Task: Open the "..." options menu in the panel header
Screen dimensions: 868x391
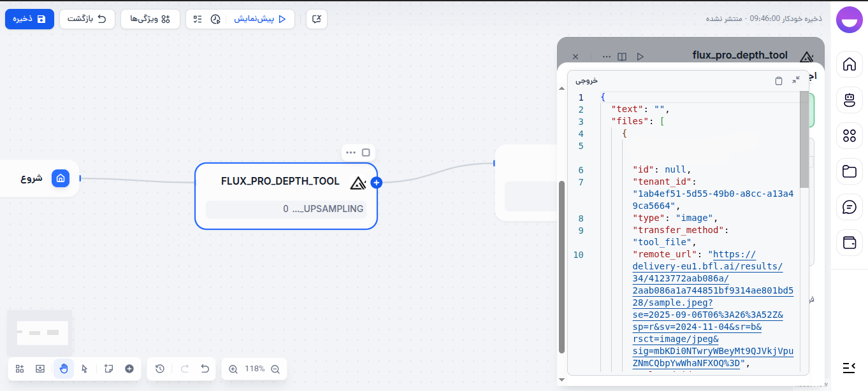Action: (606, 57)
